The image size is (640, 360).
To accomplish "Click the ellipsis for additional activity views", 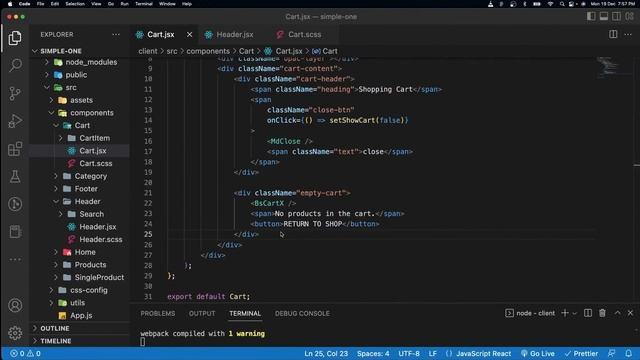I will [15, 259].
